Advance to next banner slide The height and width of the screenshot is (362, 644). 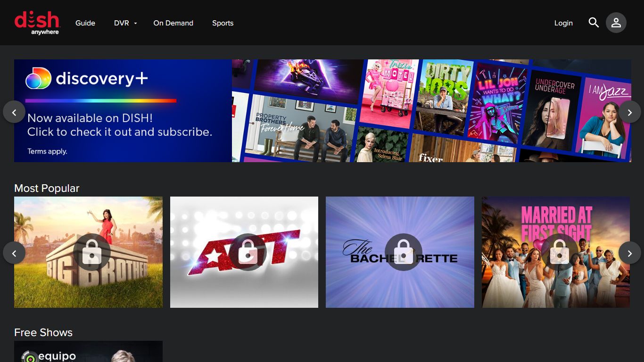tap(630, 112)
